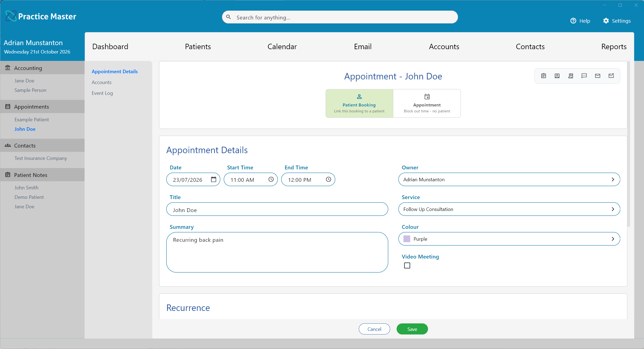The width and height of the screenshot is (644, 349).
Task: Select Appointment block out time option
Action: 427,103
